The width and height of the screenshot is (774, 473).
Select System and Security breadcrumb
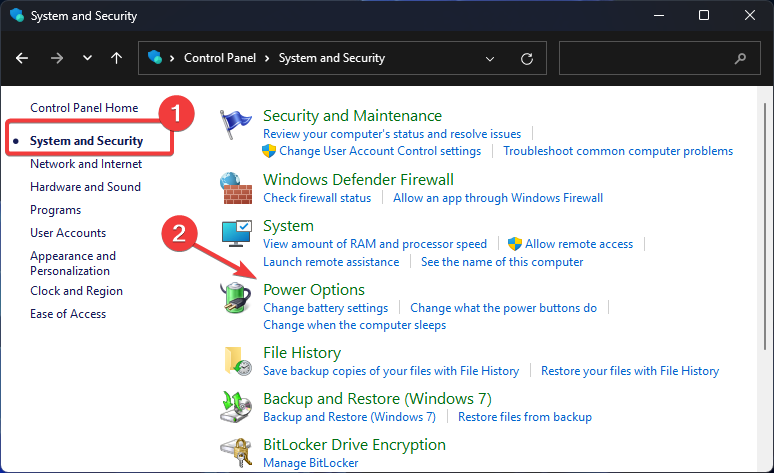click(332, 58)
